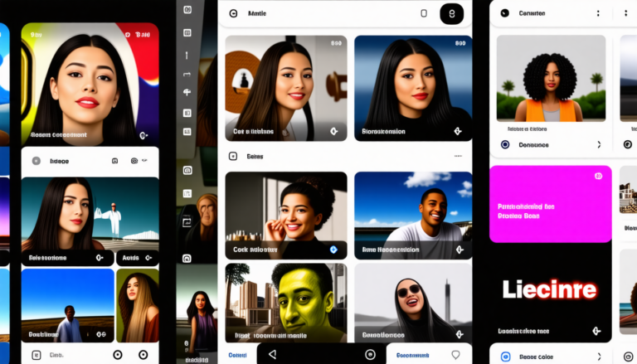Screen dimensions: 637x364
Task: Open the kebab menu at far right edge
Action: click(625, 13)
